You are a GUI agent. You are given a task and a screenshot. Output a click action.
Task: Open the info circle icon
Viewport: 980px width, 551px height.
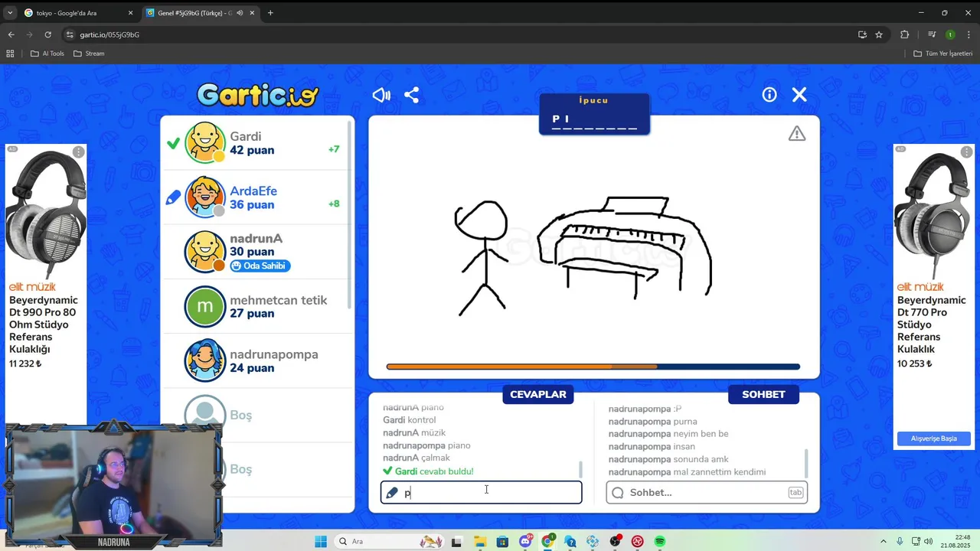pyautogui.click(x=769, y=94)
